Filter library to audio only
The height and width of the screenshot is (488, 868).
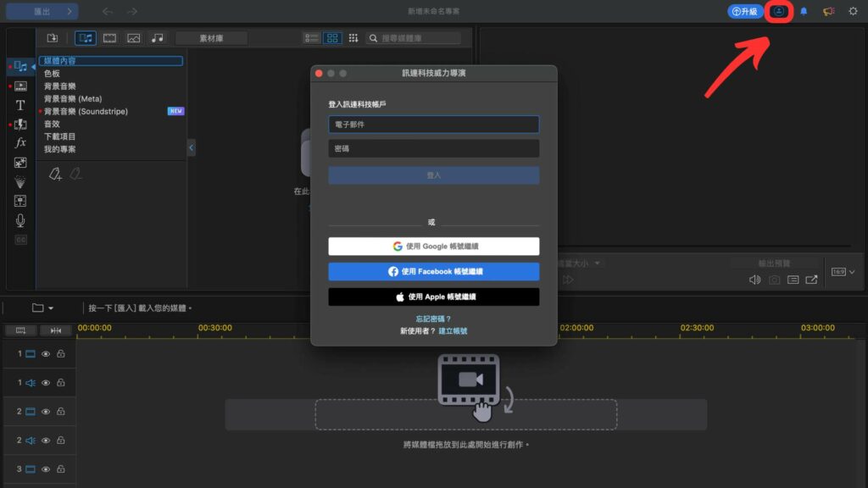pyautogui.click(x=158, y=38)
